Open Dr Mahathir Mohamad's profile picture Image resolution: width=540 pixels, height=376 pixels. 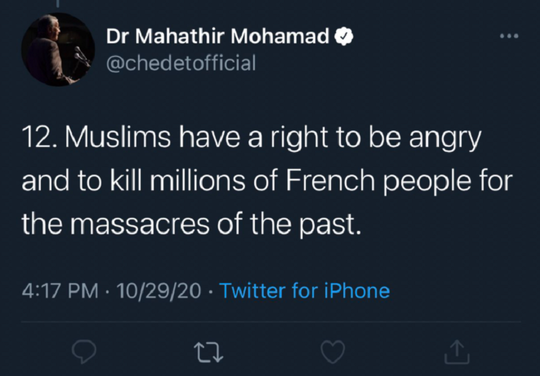[58, 49]
